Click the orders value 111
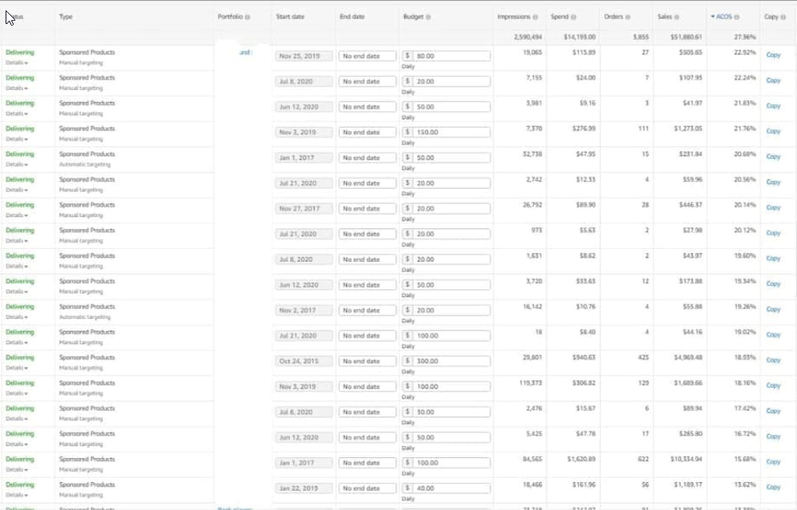The image size is (797, 510). [643, 129]
